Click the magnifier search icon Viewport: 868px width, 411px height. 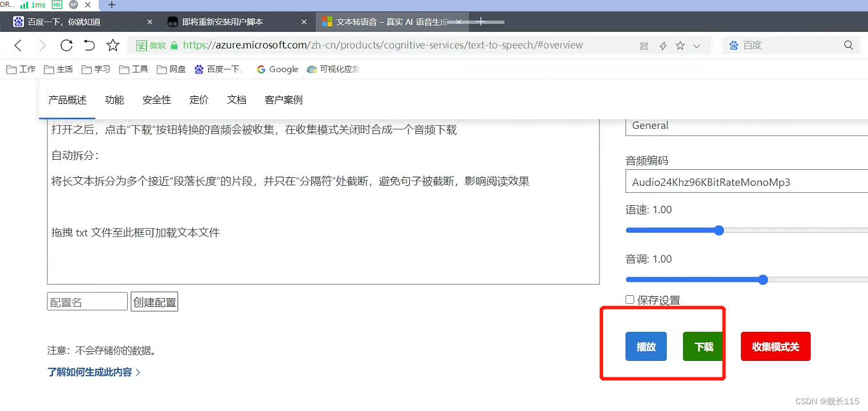(848, 45)
